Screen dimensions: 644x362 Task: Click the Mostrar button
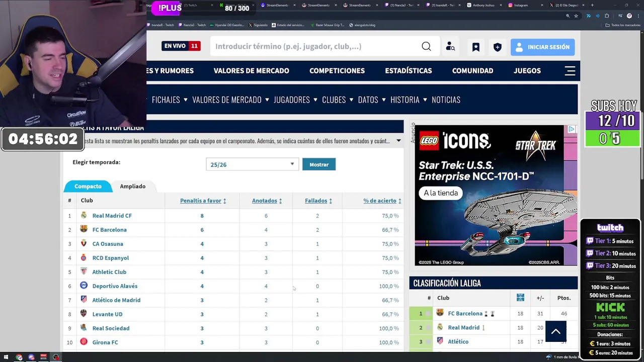[x=319, y=164]
